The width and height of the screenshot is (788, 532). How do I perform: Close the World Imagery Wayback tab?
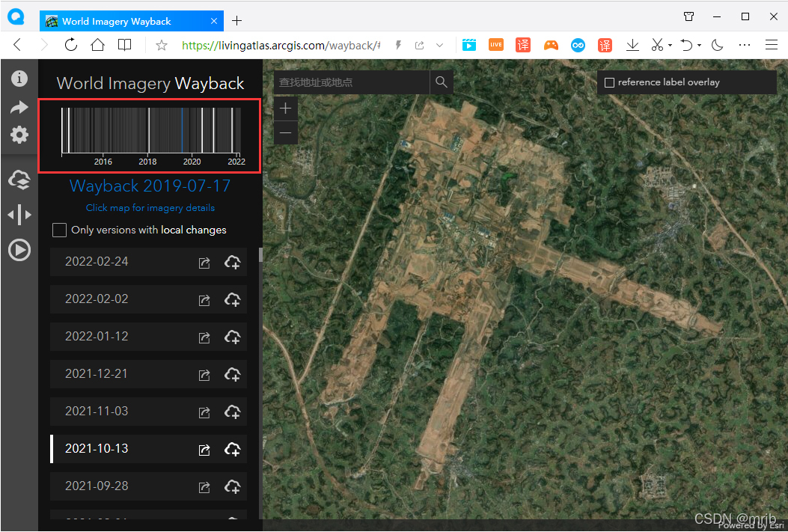[213, 21]
